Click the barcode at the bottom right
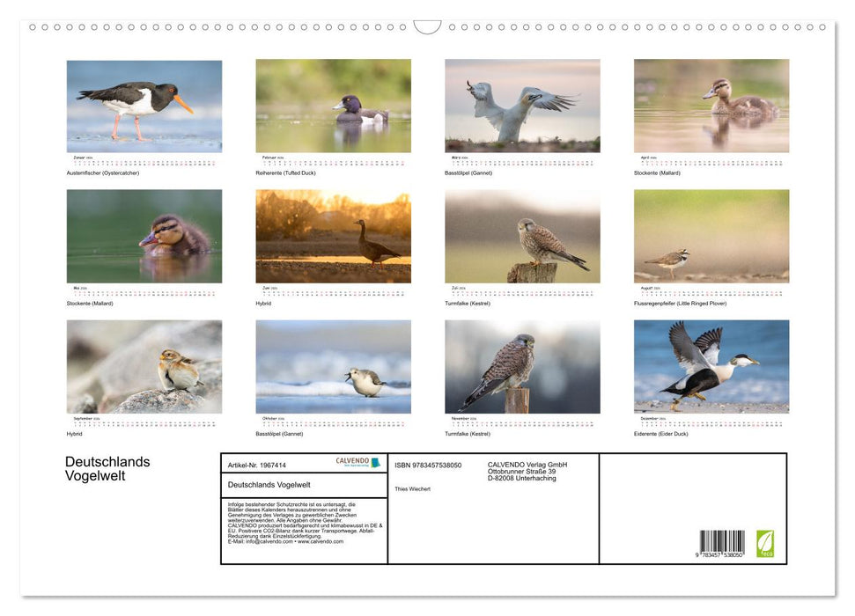This screenshot has height=616, width=855. pyautogui.click(x=722, y=543)
